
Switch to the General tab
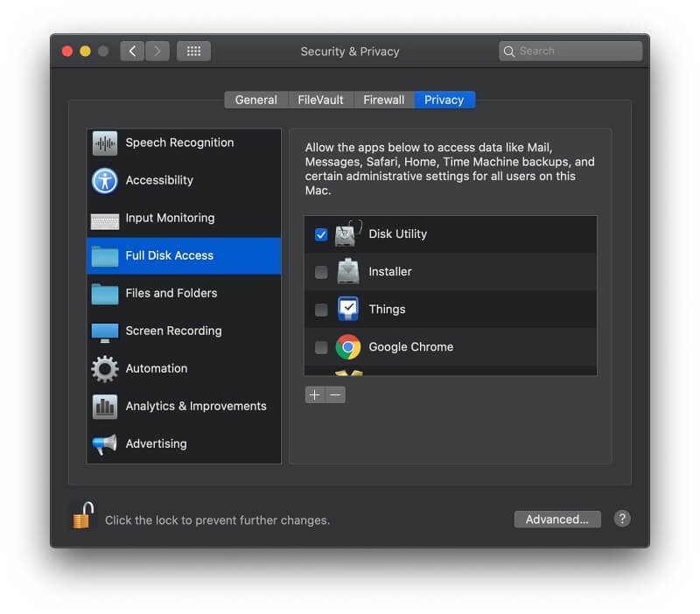pyautogui.click(x=256, y=100)
